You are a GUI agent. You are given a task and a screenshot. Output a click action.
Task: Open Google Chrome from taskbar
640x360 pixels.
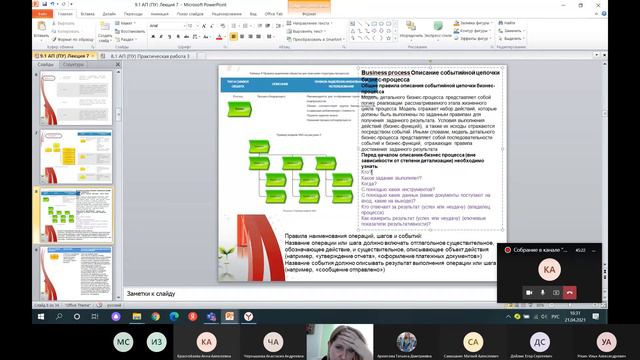[x=156, y=316]
